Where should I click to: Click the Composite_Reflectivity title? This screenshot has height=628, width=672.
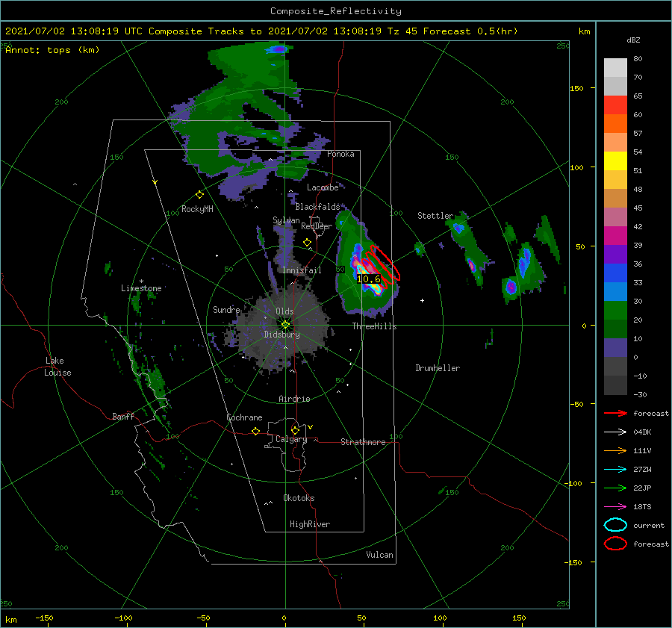336,11
